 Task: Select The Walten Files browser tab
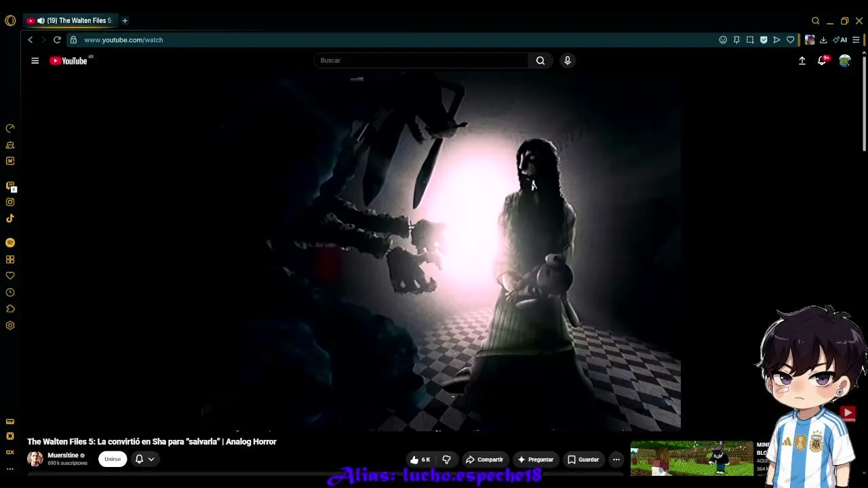[x=70, y=21]
